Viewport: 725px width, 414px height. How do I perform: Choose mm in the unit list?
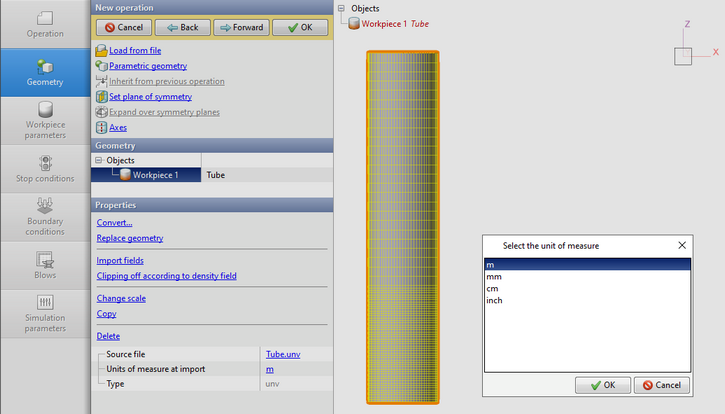tap(494, 276)
